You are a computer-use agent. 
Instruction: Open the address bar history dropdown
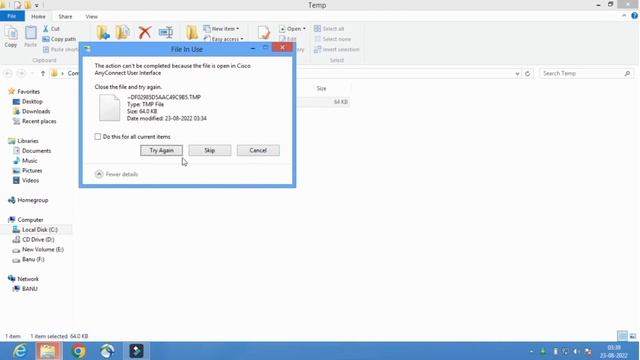[517, 73]
